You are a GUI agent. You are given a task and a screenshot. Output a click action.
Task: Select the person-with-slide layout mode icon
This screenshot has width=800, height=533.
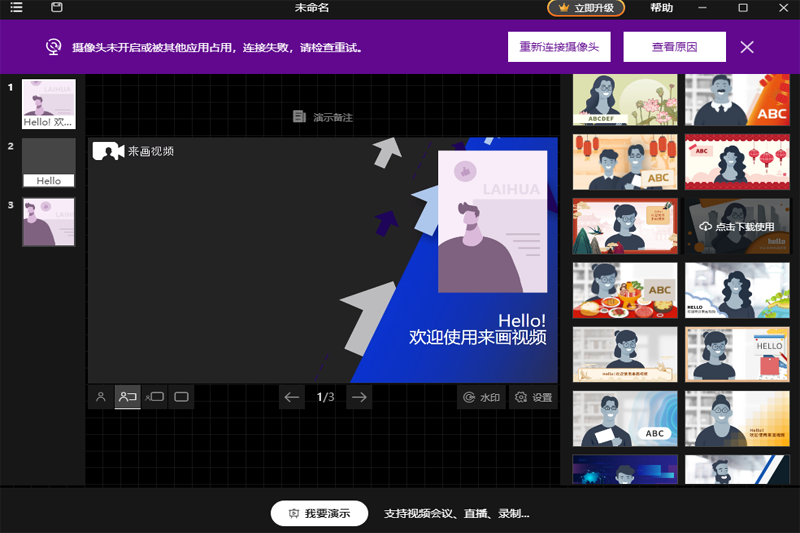click(128, 397)
